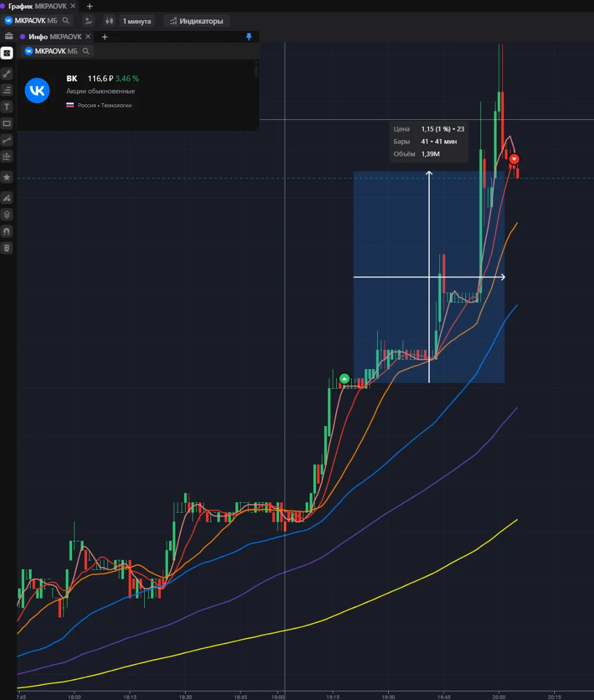This screenshot has width=594, height=700.
Task: Open the Индикаторы menu
Action: (x=196, y=21)
